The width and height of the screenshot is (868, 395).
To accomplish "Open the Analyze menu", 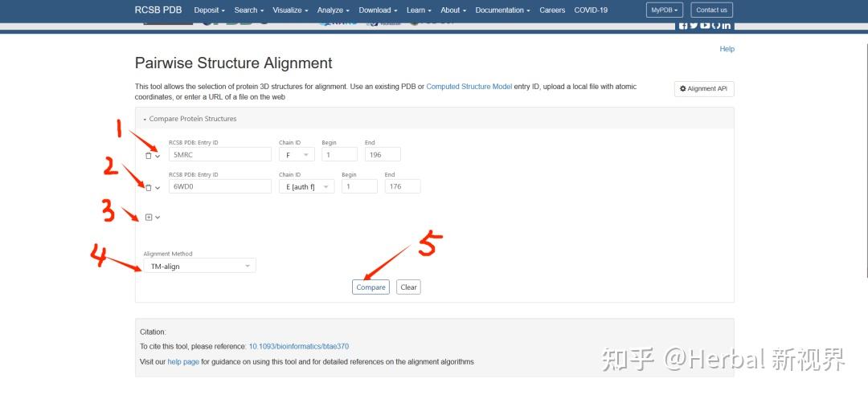I will [x=334, y=10].
